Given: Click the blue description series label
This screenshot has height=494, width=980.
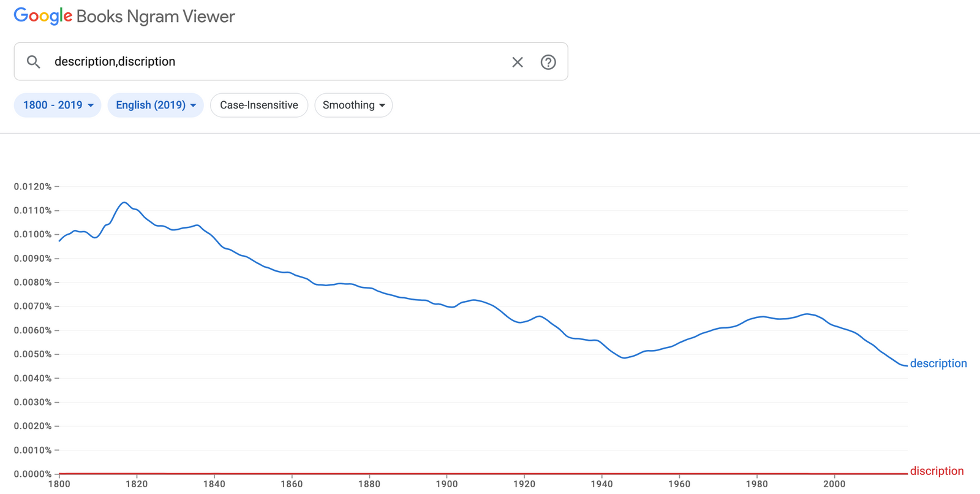Looking at the screenshot, I should coord(938,363).
